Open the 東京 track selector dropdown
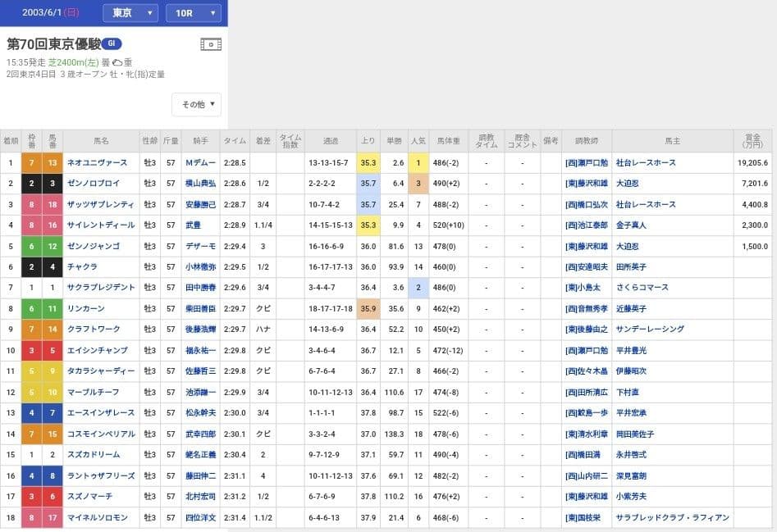The image size is (777, 532). click(129, 13)
